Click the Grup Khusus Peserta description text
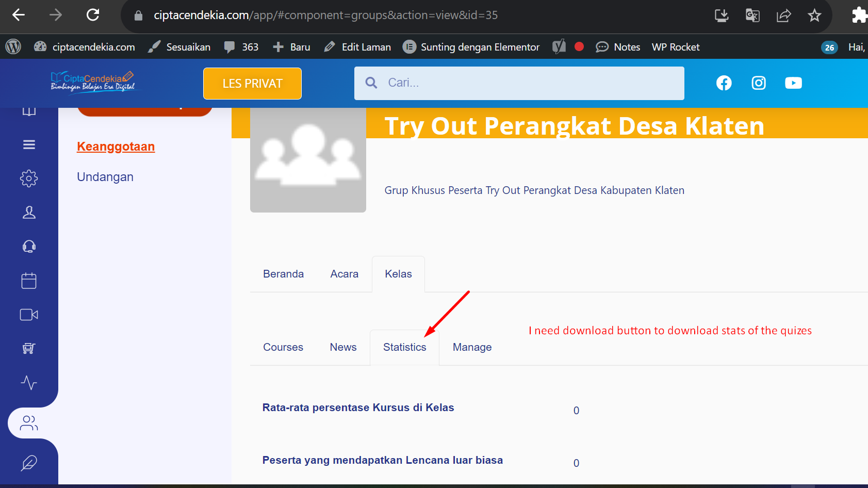 (534, 190)
